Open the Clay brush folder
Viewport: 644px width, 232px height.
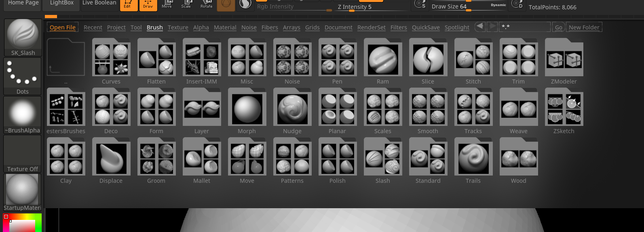tap(66, 157)
